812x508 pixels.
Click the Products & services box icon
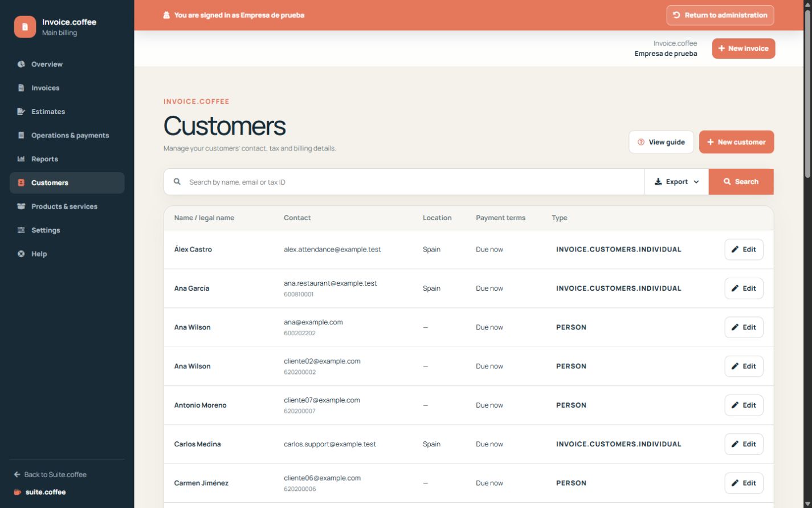pos(21,206)
